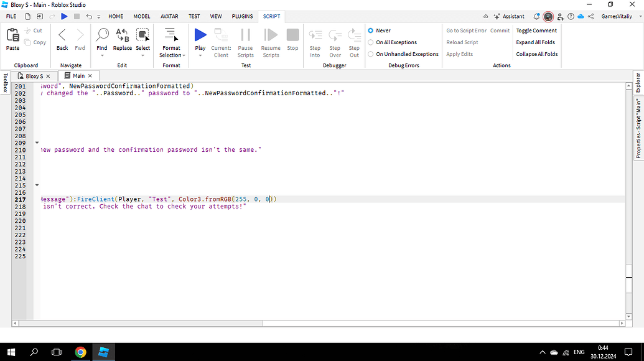
Task: Click Step Into debugger icon
Action: [315, 35]
